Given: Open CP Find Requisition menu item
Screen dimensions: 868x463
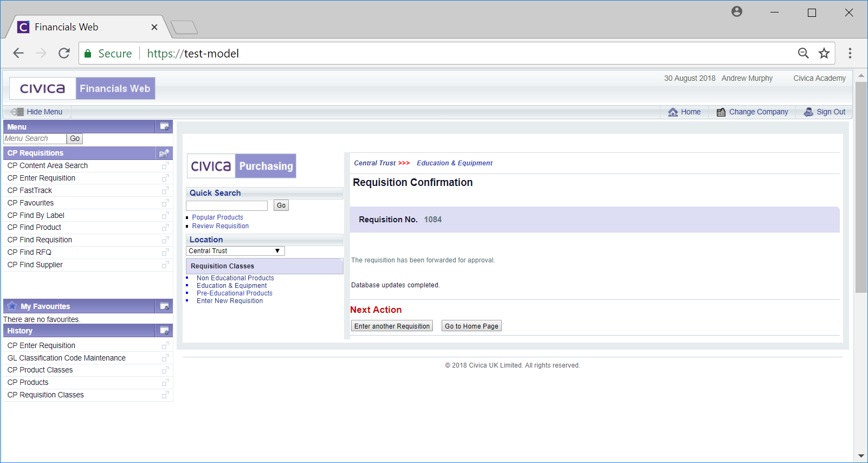Looking at the screenshot, I should (40, 240).
